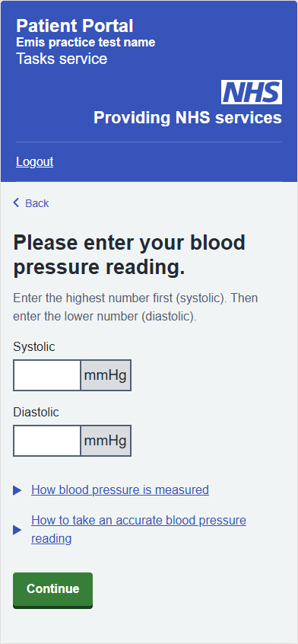Expand the accurate blood pressure reading triangle

pyautogui.click(x=17, y=530)
